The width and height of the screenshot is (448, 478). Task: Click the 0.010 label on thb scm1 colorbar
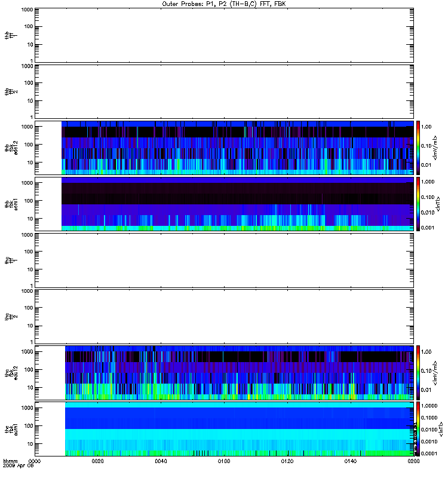pyautogui.click(x=428, y=213)
